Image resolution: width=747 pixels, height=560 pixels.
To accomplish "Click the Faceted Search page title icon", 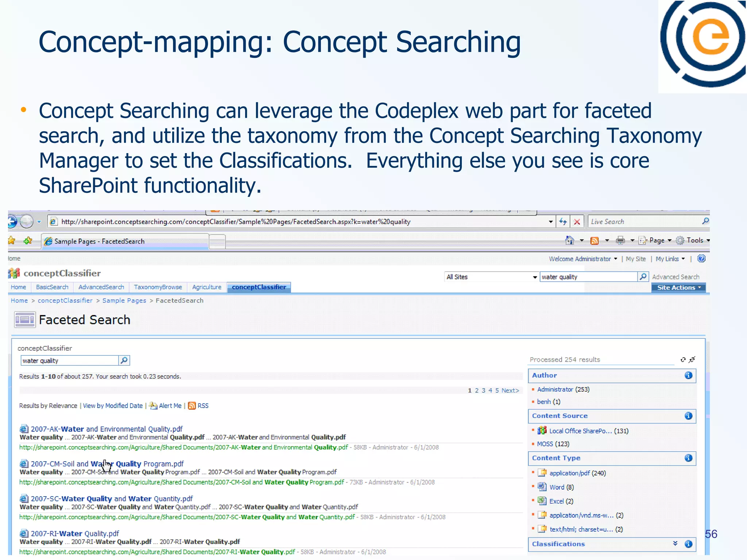I will coord(25,320).
